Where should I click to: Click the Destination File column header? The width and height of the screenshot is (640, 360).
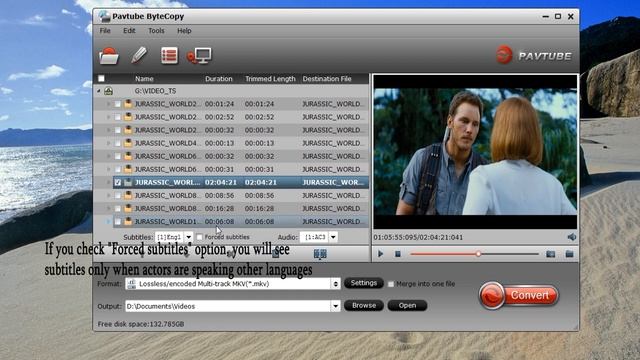(327, 79)
